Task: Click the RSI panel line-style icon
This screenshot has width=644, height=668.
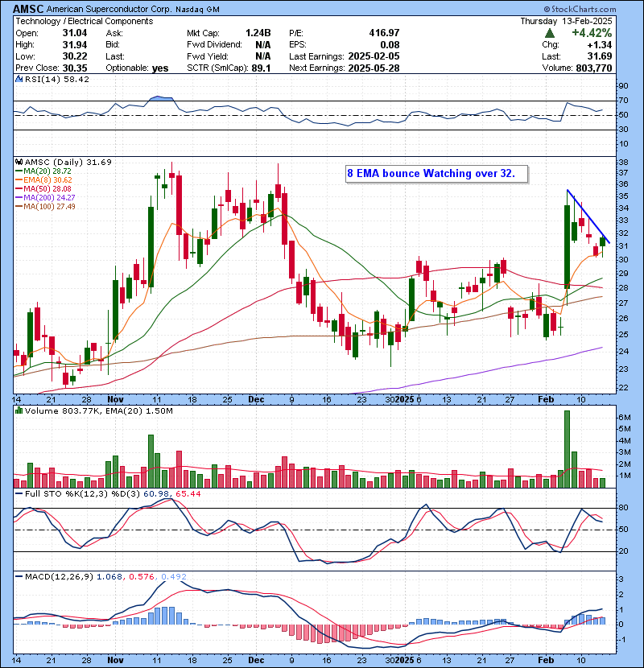Action: (x=19, y=79)
